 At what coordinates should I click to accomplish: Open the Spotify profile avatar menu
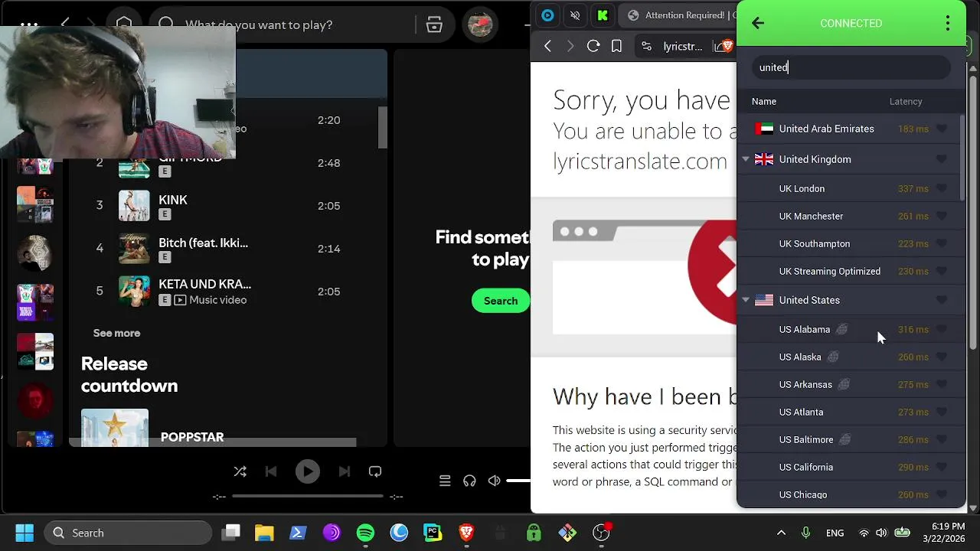[x=480, y=24]
